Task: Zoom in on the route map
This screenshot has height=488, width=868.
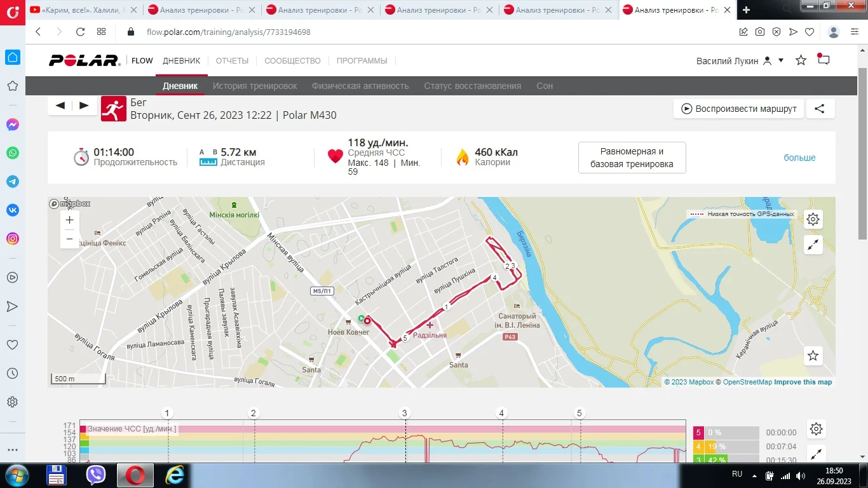Action: [x=70, y=220]
